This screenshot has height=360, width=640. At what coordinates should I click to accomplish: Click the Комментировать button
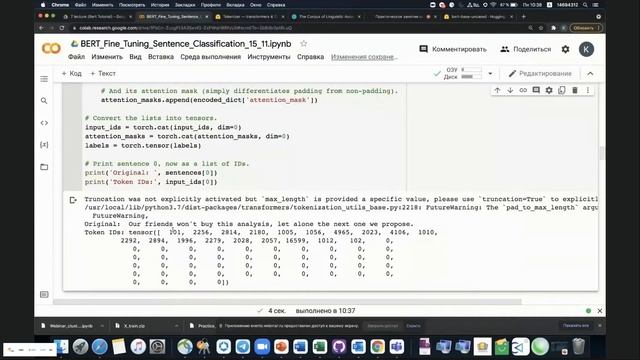(453, 49)
